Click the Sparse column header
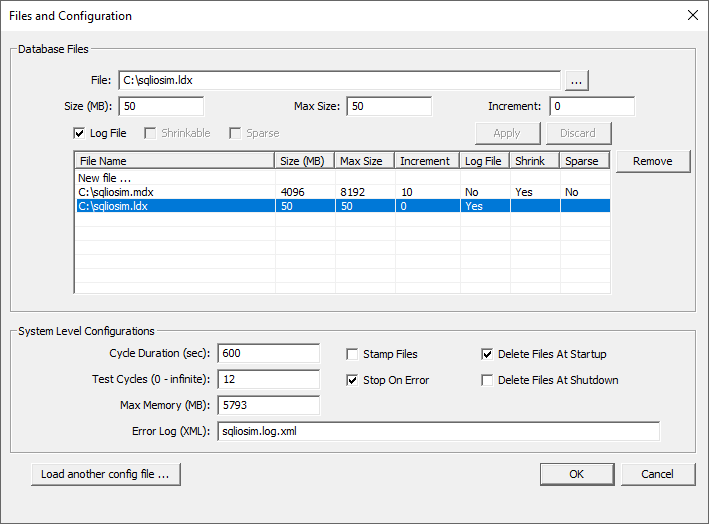 pos(585,161)
